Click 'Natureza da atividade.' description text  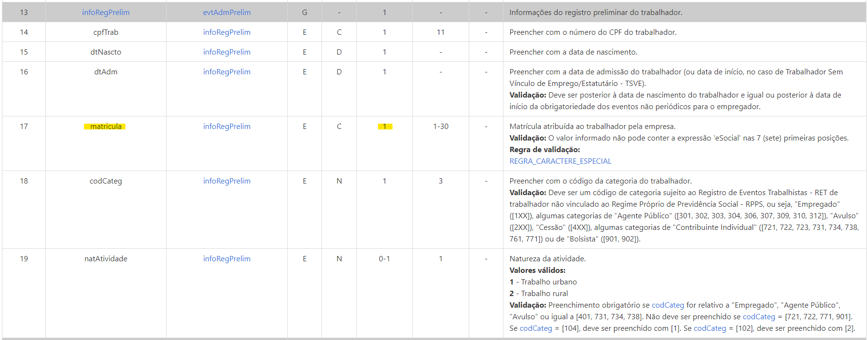pyautogui.click(x=548, y=259)
